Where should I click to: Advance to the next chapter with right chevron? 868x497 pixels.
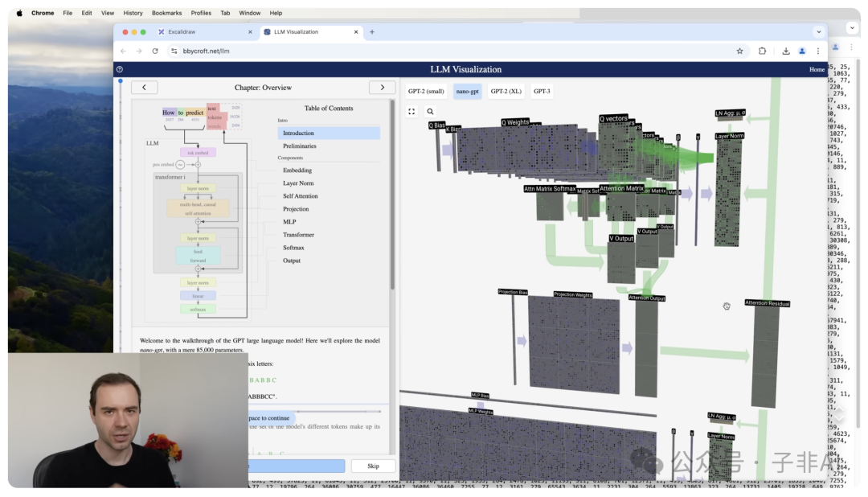coord(382,88)
